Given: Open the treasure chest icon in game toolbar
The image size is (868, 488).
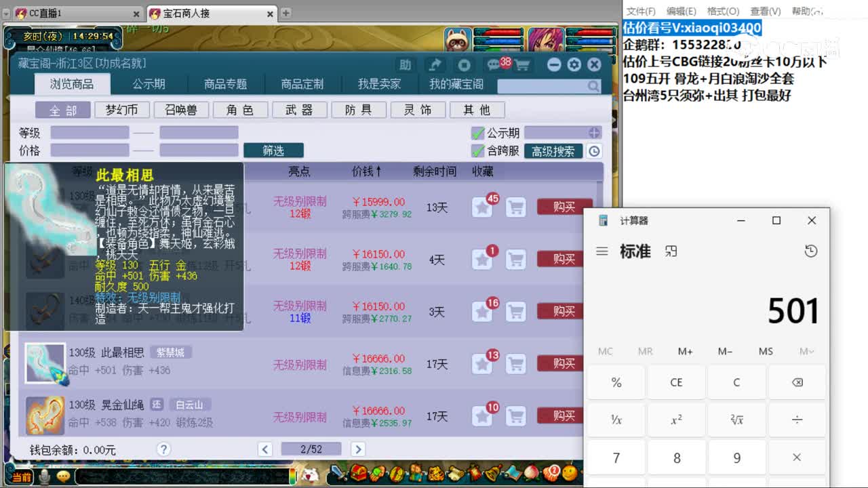Looking at the screenshot, I should click(359, 472).
